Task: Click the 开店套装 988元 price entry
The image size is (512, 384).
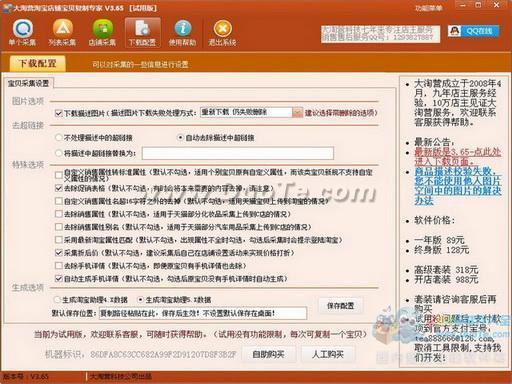Action: click(x=446, y=279)
